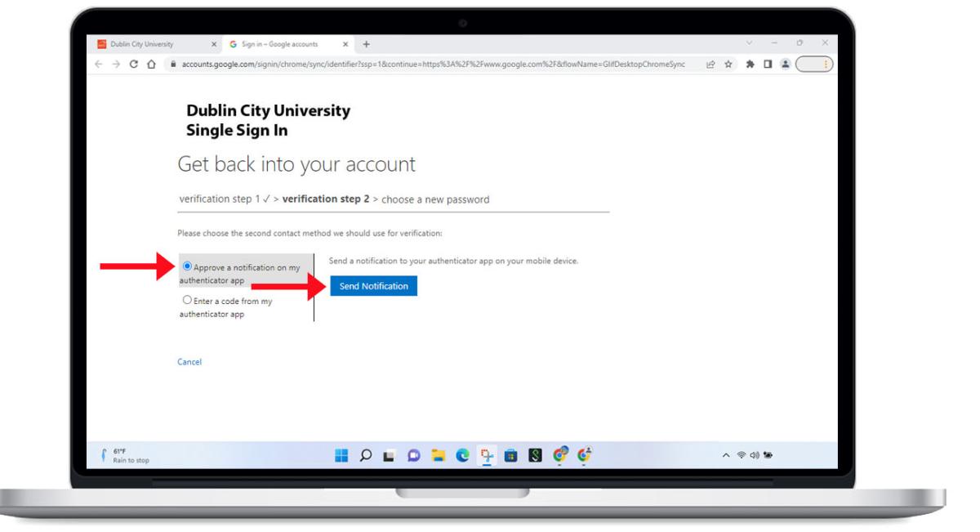Click the padlock site info icon
The height and width of the screenshot is (532, 980).
click(x=173, y=64)
